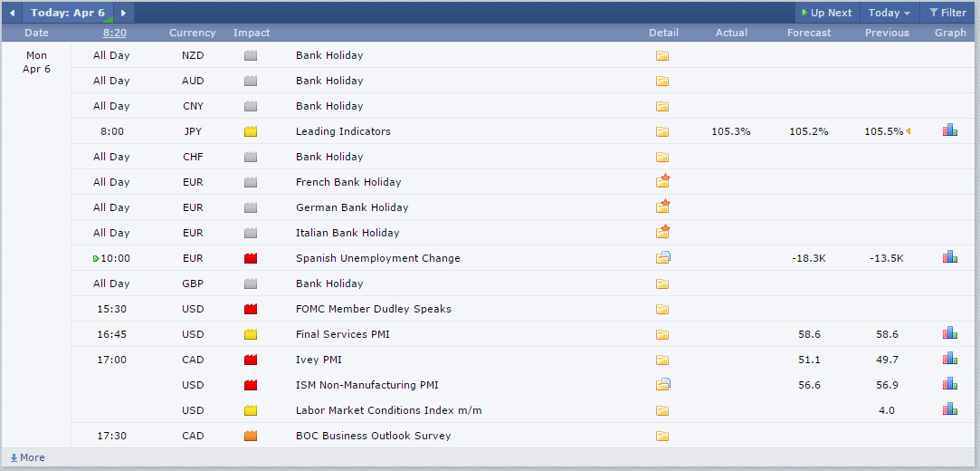Click the Actual value 105.3%
This screenshot has height=471, width=980.
tap(731, 131)
